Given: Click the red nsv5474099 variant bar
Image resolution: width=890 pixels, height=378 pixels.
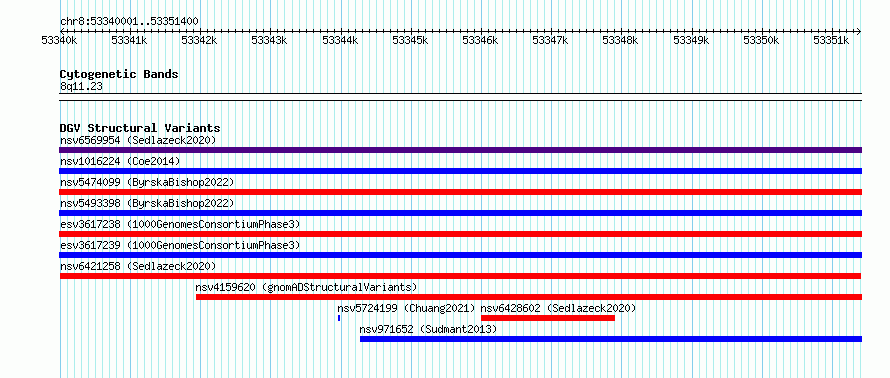Looking at the screenshot, I should point(460,192).
